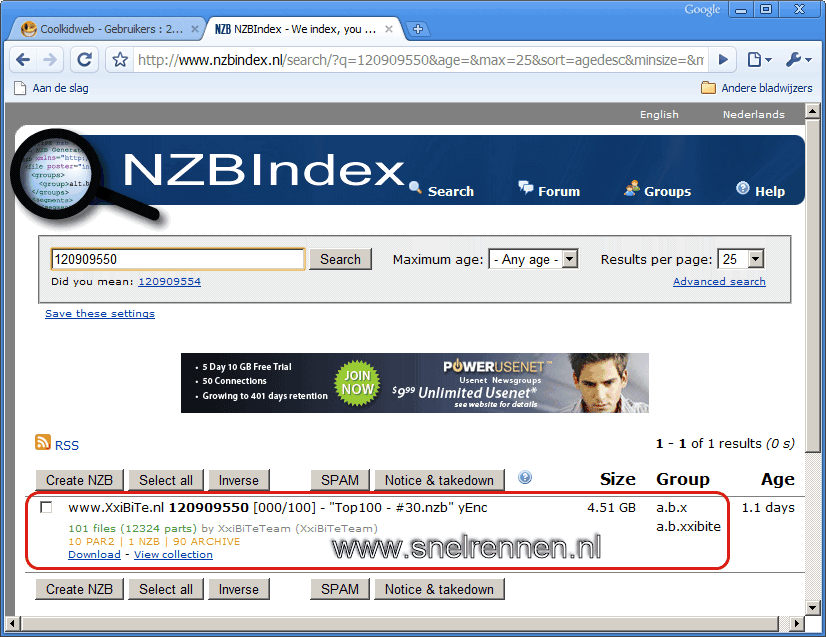
Task: Click the blue help question mark icon
Action: click(x=525, y=477)
